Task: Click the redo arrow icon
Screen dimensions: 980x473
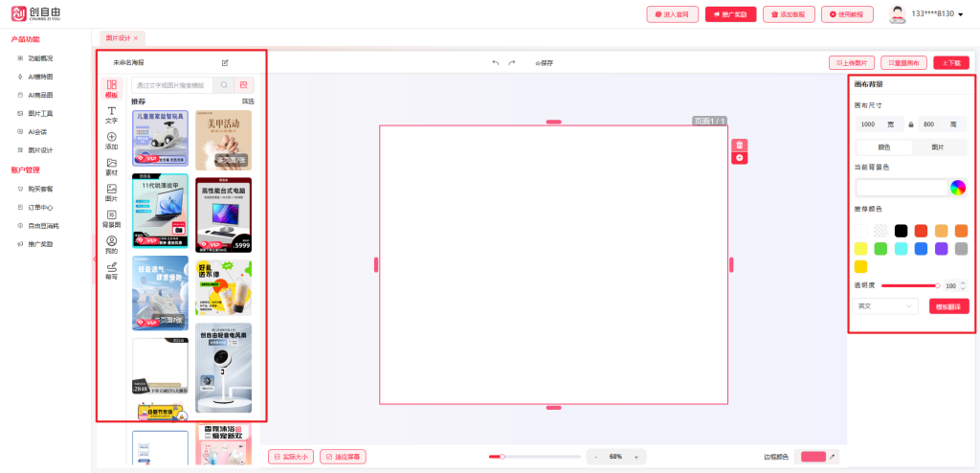Action: pyautogui.click(x=512, y=63)
